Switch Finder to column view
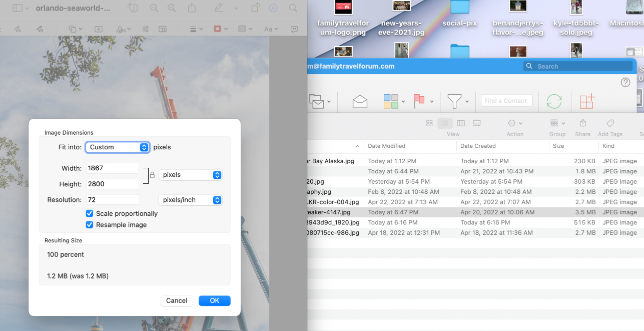 pyautogui.click(x=461, y=123)
